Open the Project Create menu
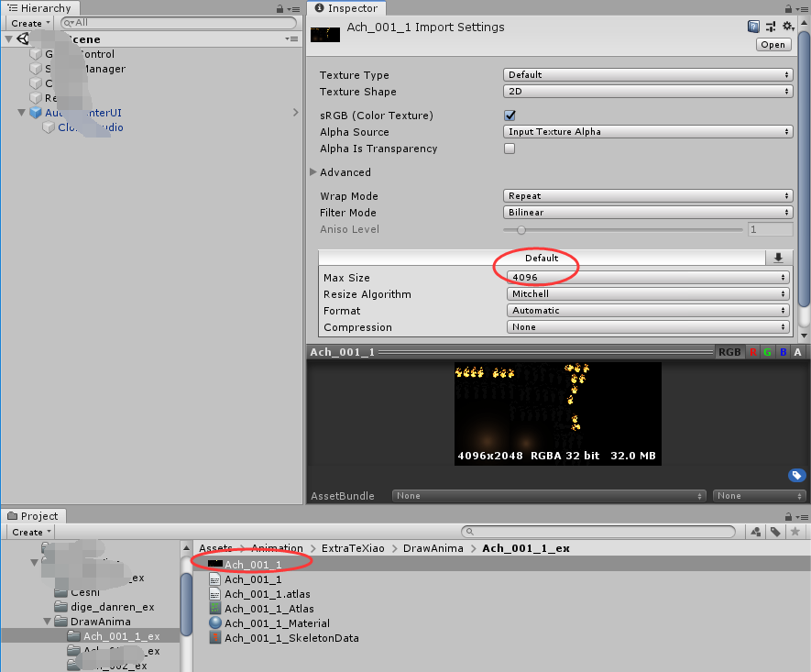The height and width of the screenshot is (672, 811). coord(31,532)
